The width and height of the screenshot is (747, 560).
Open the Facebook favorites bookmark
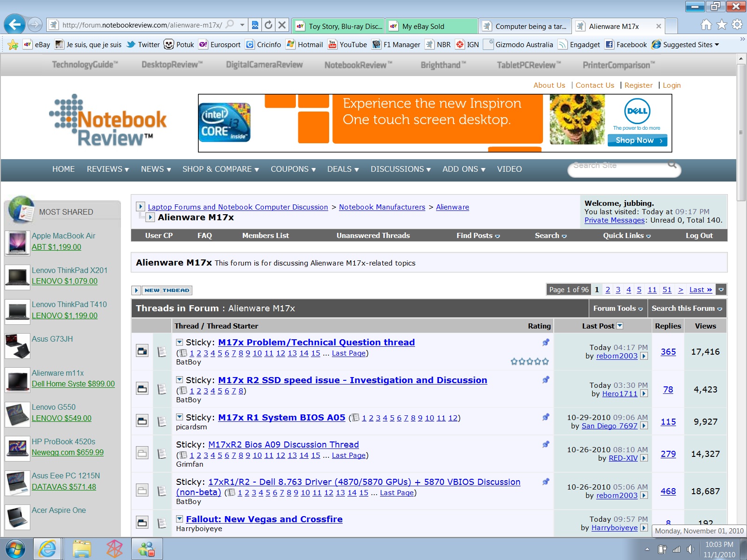(x=626, y=45)
